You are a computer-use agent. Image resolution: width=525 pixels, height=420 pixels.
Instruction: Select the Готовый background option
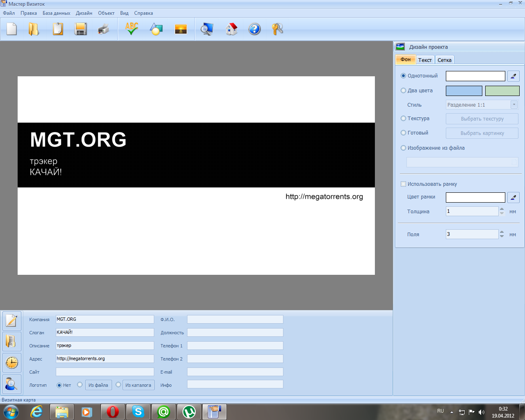pyautogui.click(x=403, y=133)
